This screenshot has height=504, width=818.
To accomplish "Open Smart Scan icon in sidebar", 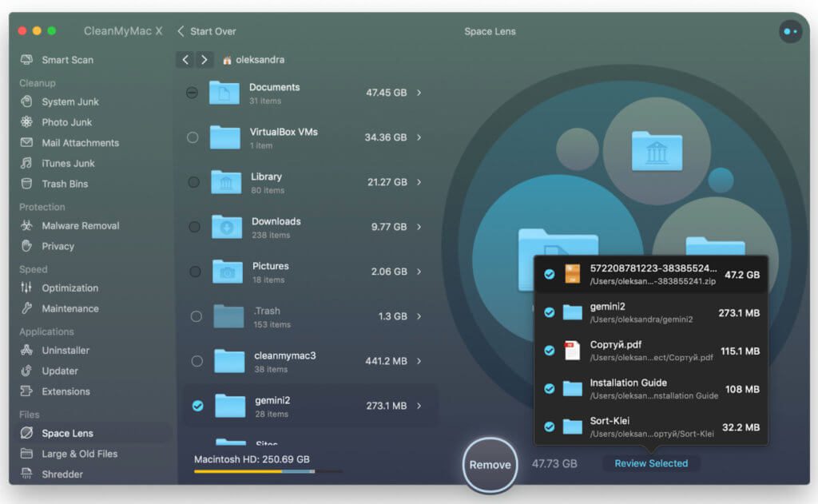I will (x=26, y=59).
